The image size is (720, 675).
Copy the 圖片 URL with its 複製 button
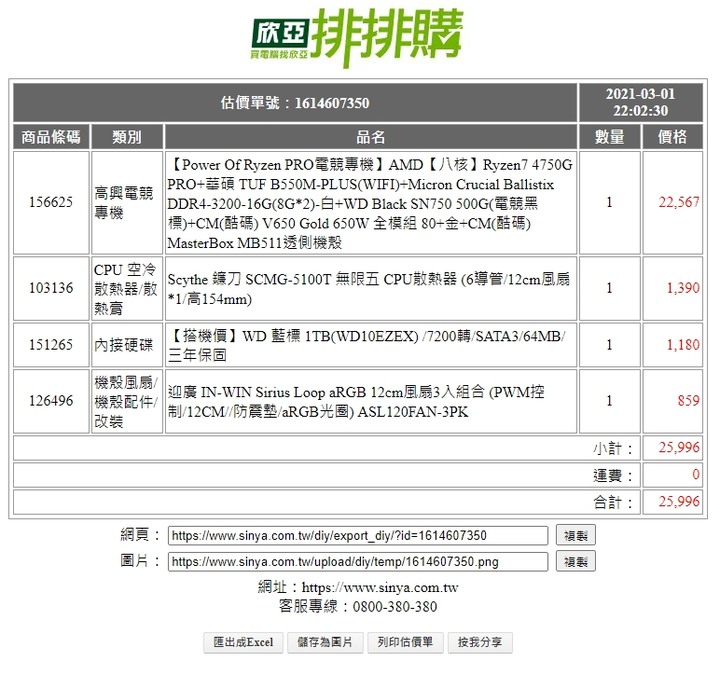point(576,562)
